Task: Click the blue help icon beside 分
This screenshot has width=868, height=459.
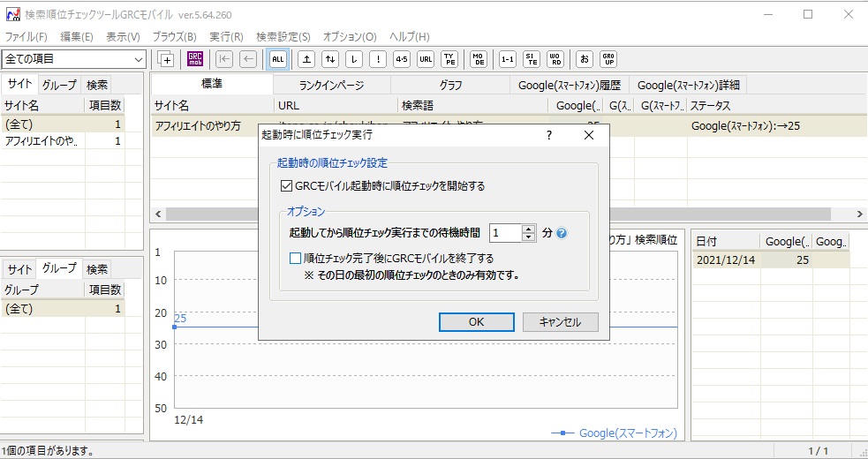Action: [x=562, y=233]
